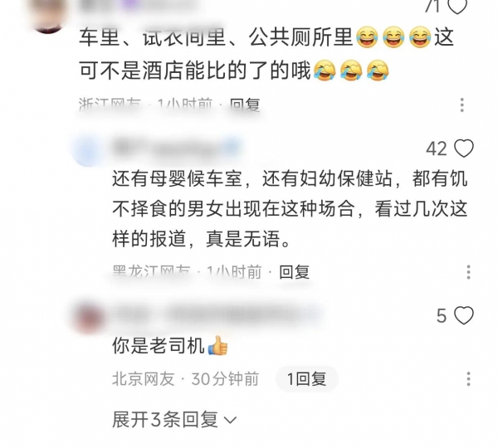Like the 你是老司机 comment
Screen dimensions: 498x448
pyautogui.click(x=464, y=315)
